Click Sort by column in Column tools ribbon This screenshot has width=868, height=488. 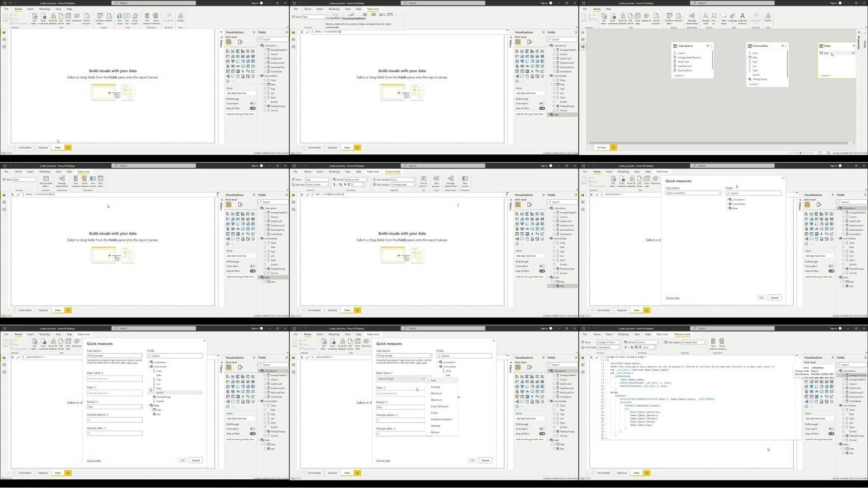point(423,181)
